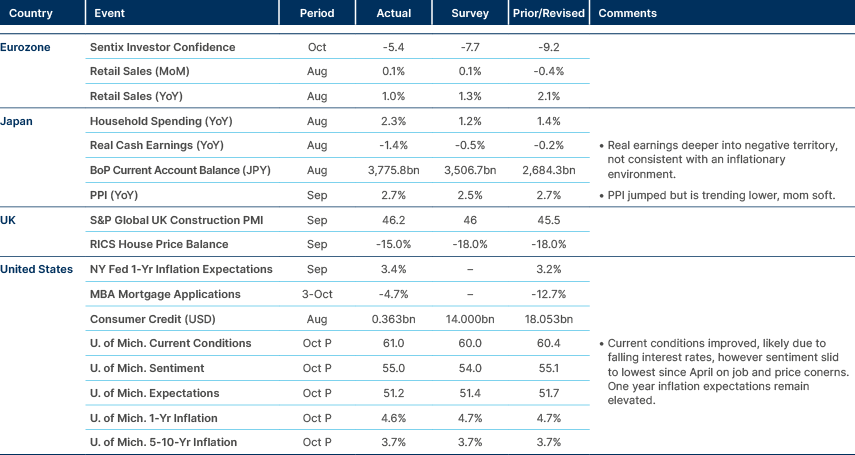Select the Sentix Investor Confidence event
855x455 pixels.
point(162,47)
